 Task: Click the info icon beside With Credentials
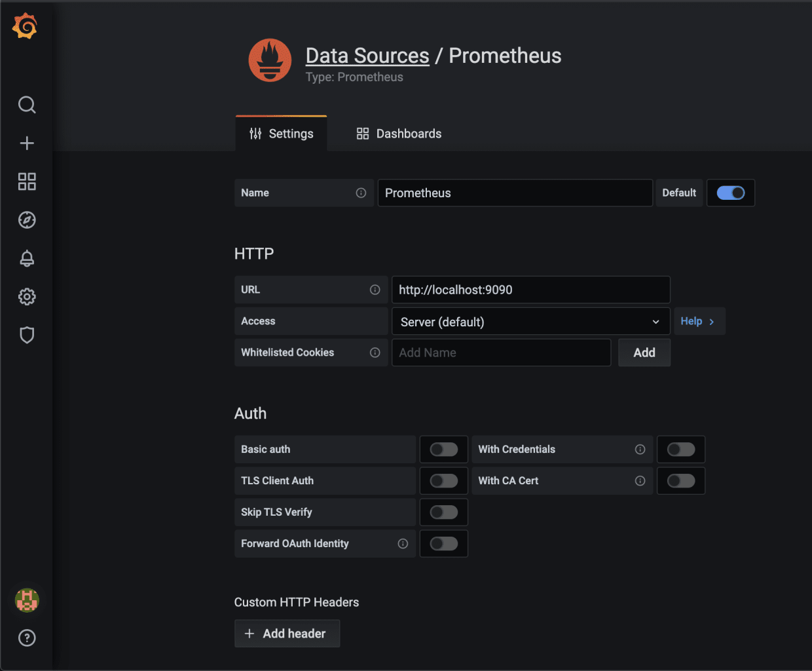tap(640, 450)
